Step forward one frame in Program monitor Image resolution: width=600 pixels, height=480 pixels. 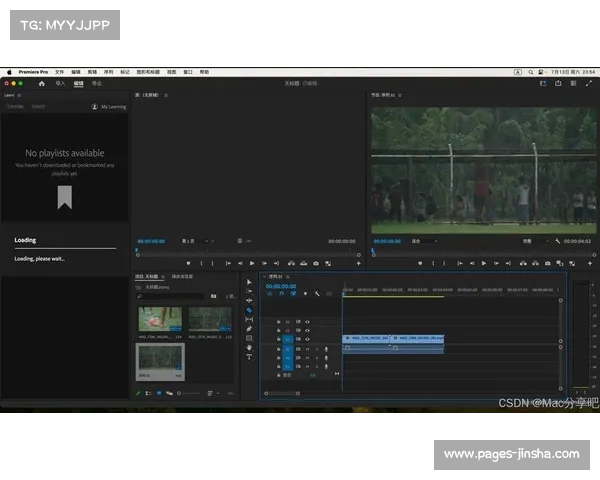click(496, 263)
